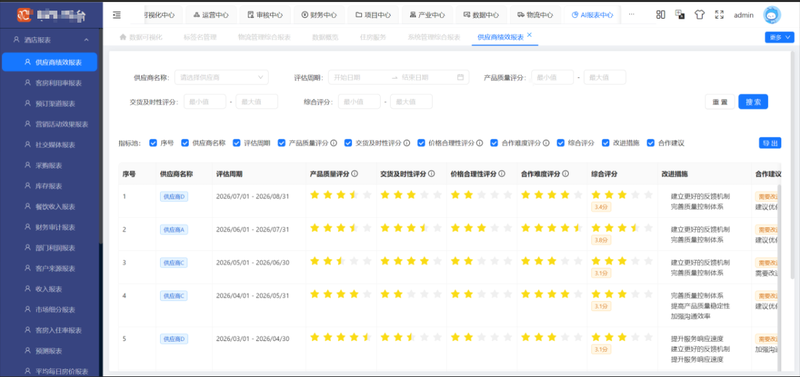
Task: Switch to the 系统管理综合报表 page tab
Action: coord(434,37)
